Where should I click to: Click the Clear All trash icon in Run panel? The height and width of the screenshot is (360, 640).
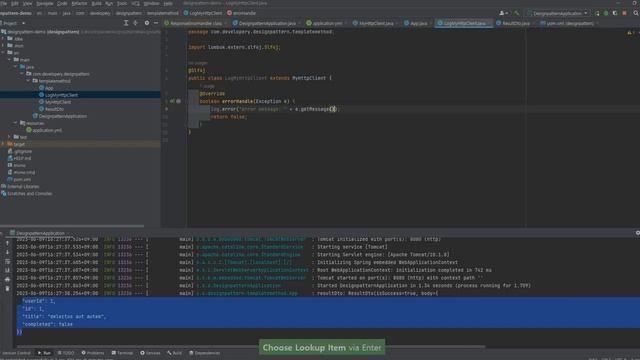pyautogui.click(x=7, y=289)
